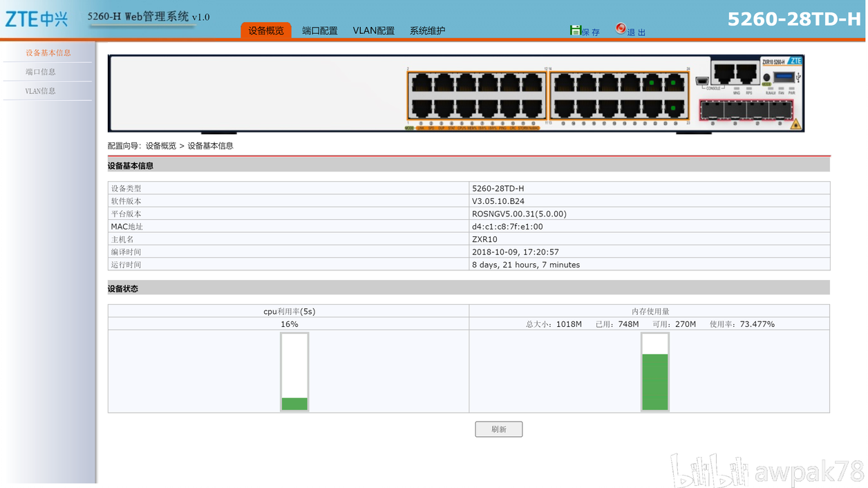Click the 16% CPU value
868x488 pixels.
click(x=290, y=324)
